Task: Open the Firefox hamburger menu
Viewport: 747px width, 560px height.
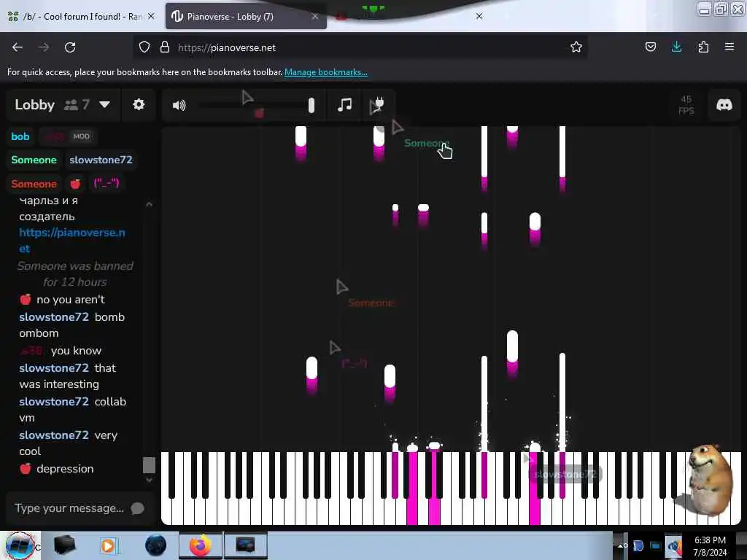Action: point(729,47)
